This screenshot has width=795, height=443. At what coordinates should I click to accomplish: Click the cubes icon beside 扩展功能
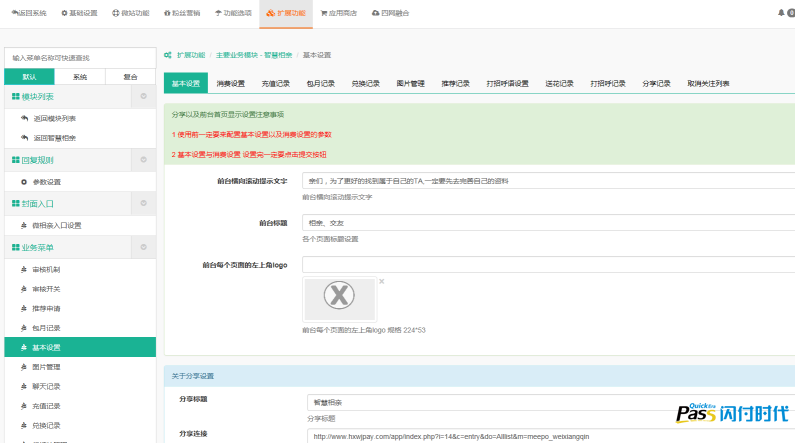[x=271, y=13]
